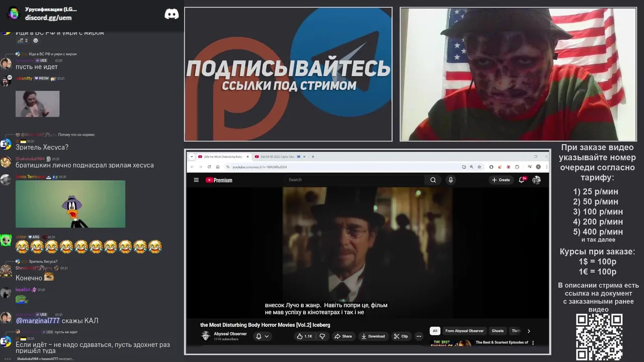The image size is (644, 362).
Task: Reload the browser page
Action: pos(209,167)
